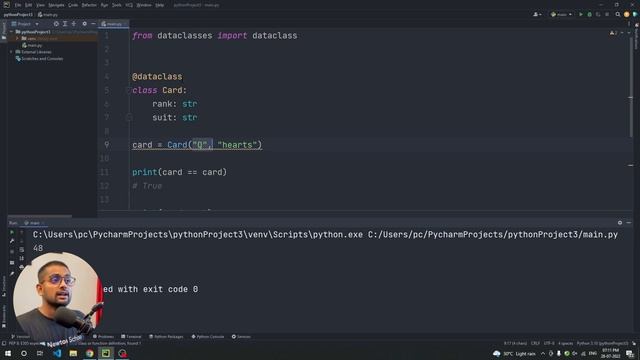
Task: Open Google Chrome from taskbar
Action: click(x=90, y=353)
